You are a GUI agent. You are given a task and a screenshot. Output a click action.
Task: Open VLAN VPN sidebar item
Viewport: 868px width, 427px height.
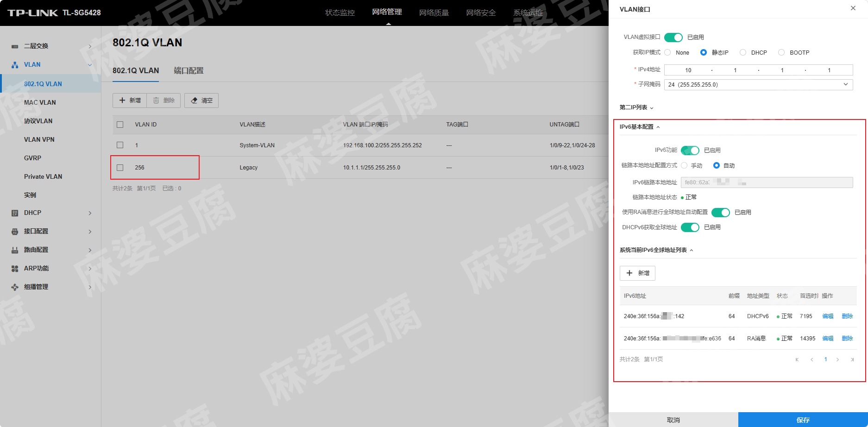click(39, 139)
